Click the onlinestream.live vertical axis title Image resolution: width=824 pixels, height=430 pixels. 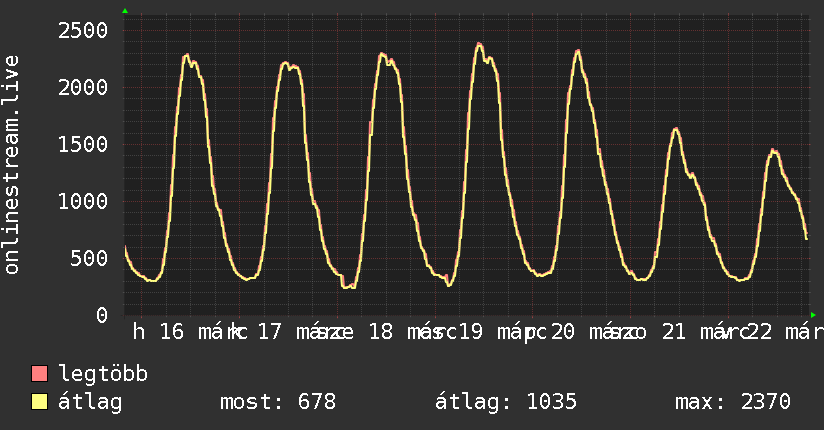point(12,165)
